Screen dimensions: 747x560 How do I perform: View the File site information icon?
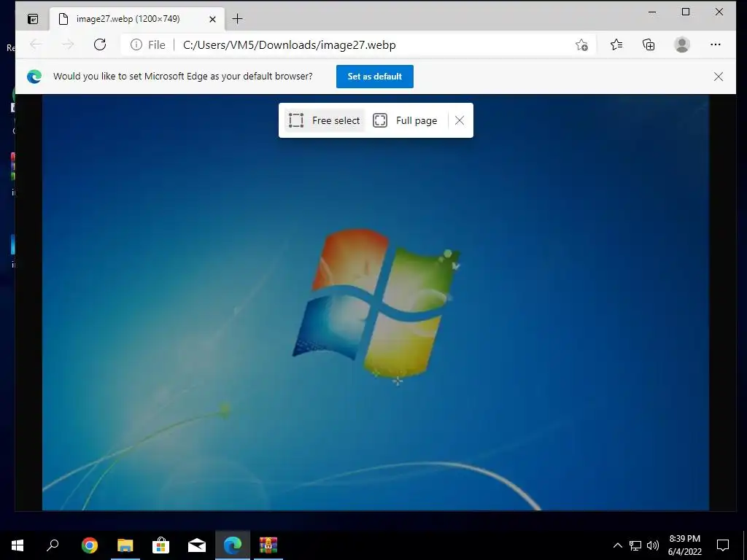148,44
